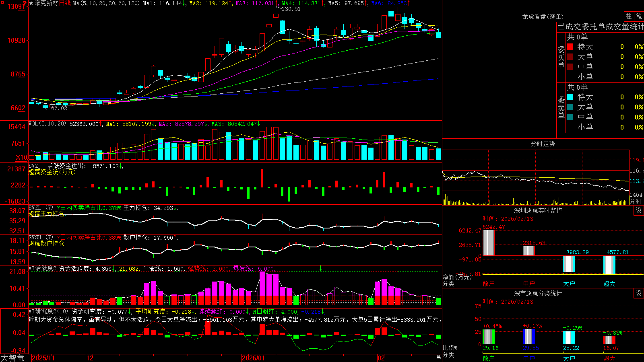Click the teal 中单 swatch under 委卖单
Screen dimensions: 644x362
click(x=570, y=117)
